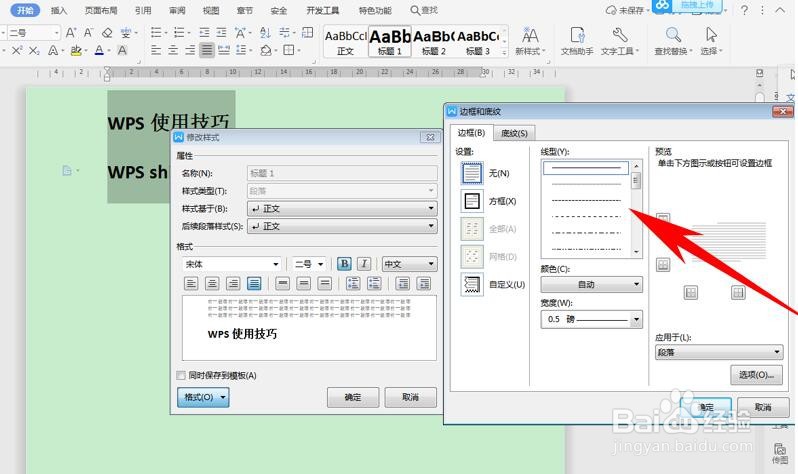Open the Text Tools (文字工具) menu
Screen dimensions: 798x474
[619, 41]
